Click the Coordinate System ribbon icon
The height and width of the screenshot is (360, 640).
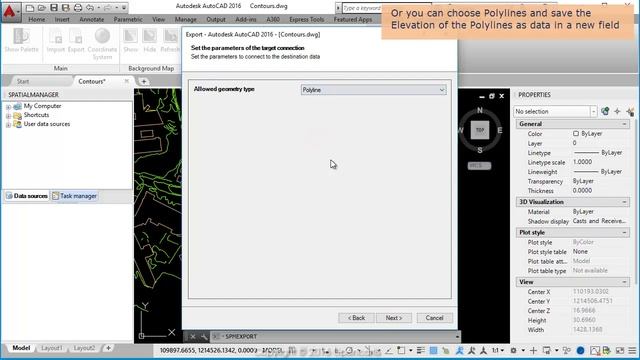coord(102,44)
